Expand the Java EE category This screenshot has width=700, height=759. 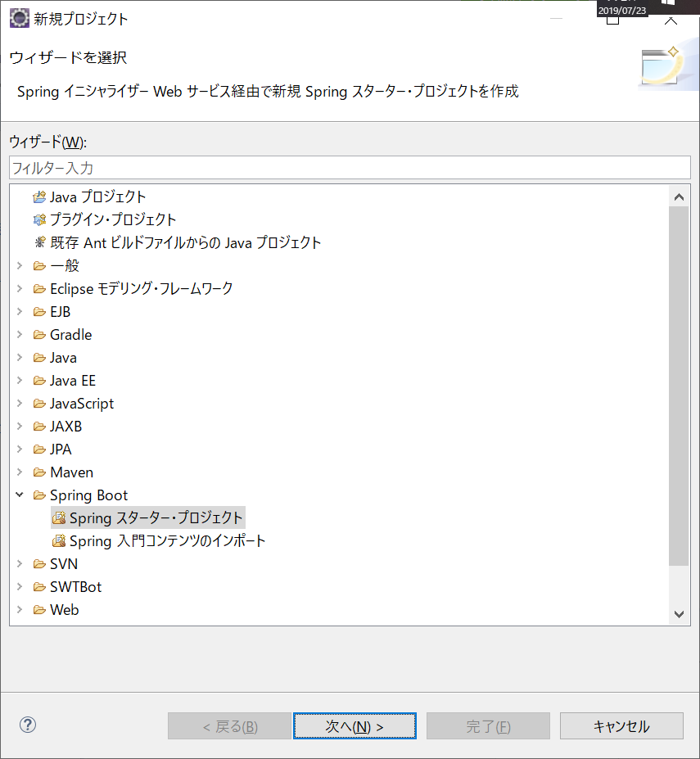[20, 380]
